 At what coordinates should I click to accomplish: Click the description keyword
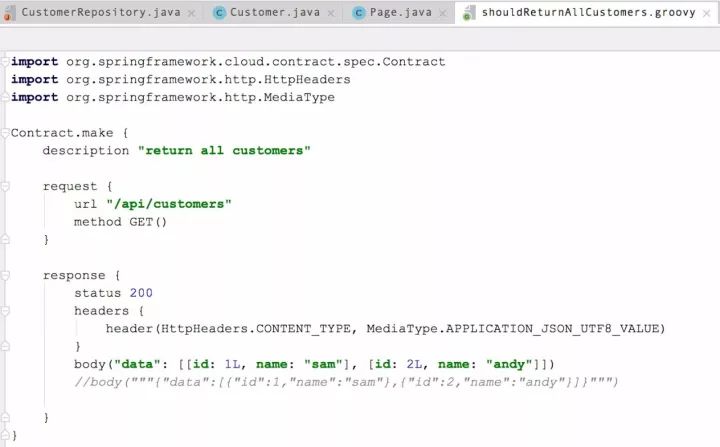[86, 151]
